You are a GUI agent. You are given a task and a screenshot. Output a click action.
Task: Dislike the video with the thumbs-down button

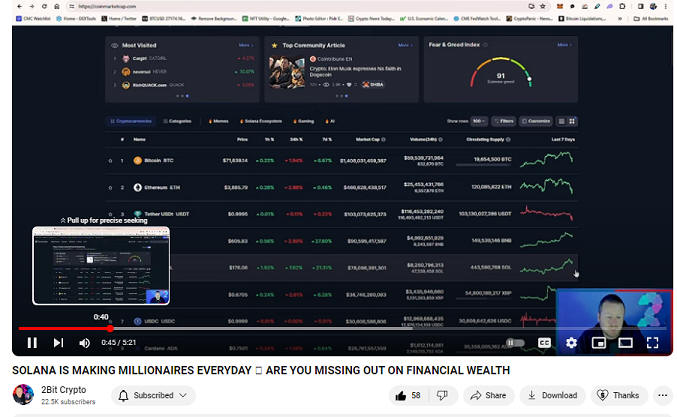[x=442, y=395]
